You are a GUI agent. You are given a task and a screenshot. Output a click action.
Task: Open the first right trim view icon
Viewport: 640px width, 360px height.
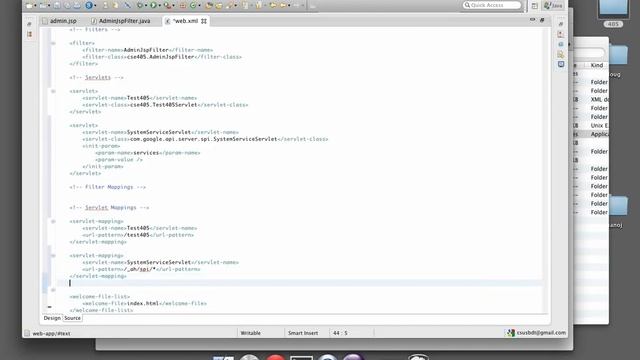coord(561,35)
